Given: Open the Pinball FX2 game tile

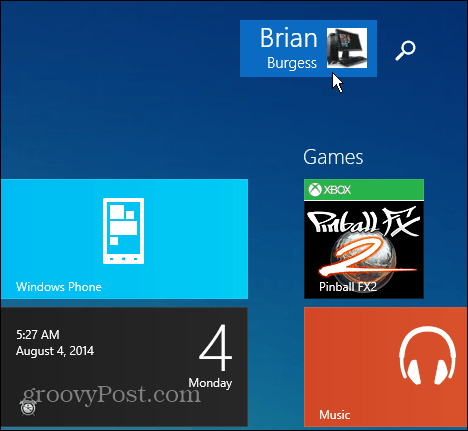Looking at the screenshot, I should click(364, 239).
